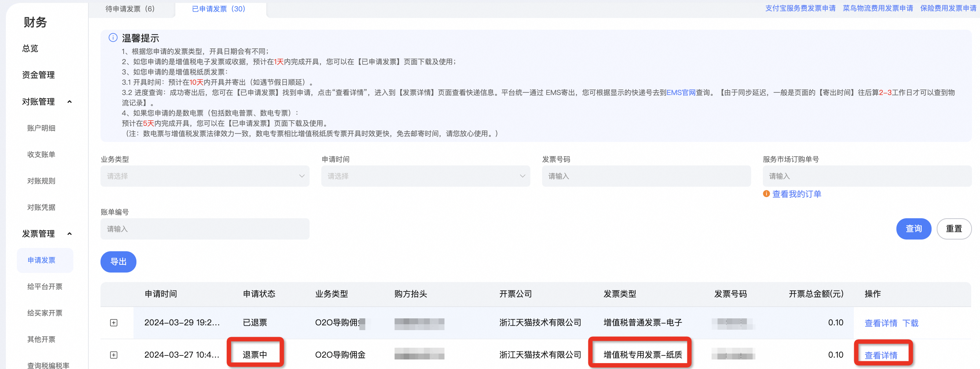
Task: Focus the 服务市场订购单号 input field
Action: 867,176
